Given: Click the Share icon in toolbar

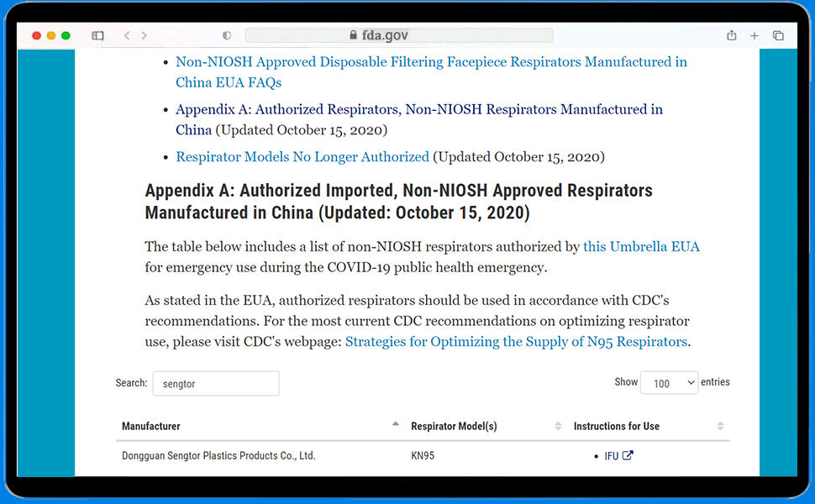Looking at the screenshot, I should click(732, 36).
